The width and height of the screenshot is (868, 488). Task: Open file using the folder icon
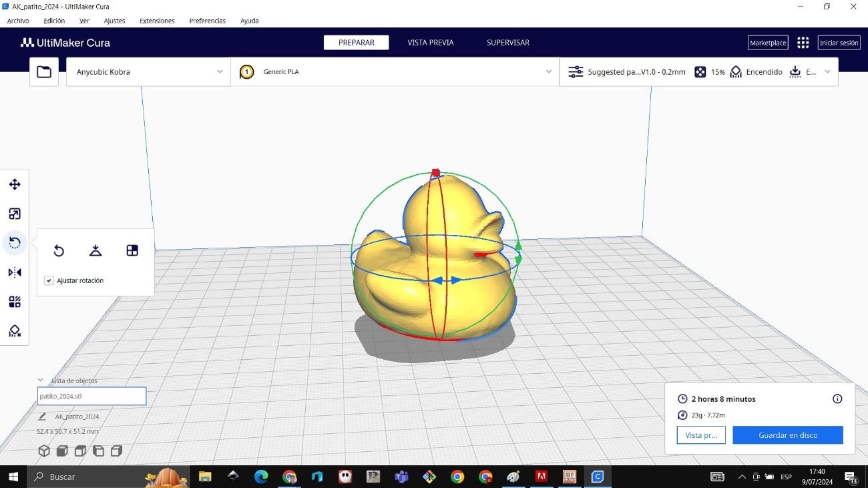(x=44, y=72)
